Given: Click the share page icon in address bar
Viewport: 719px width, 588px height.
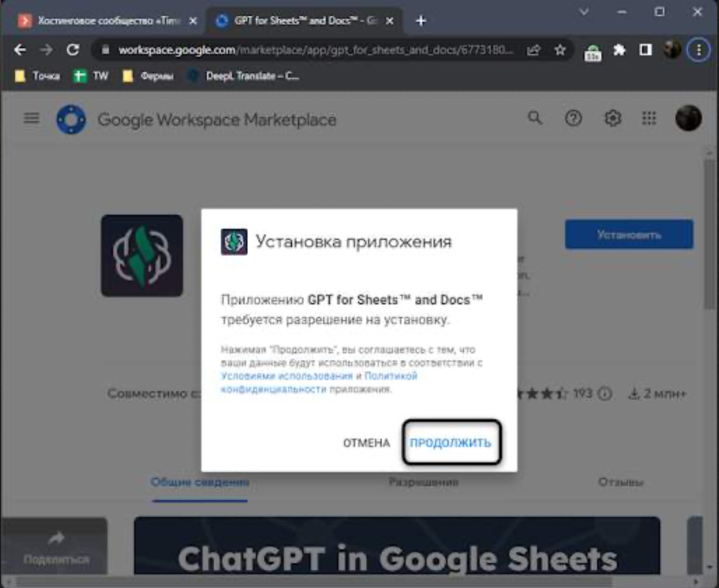Looking at the screenshot, I should click(533, 50).
